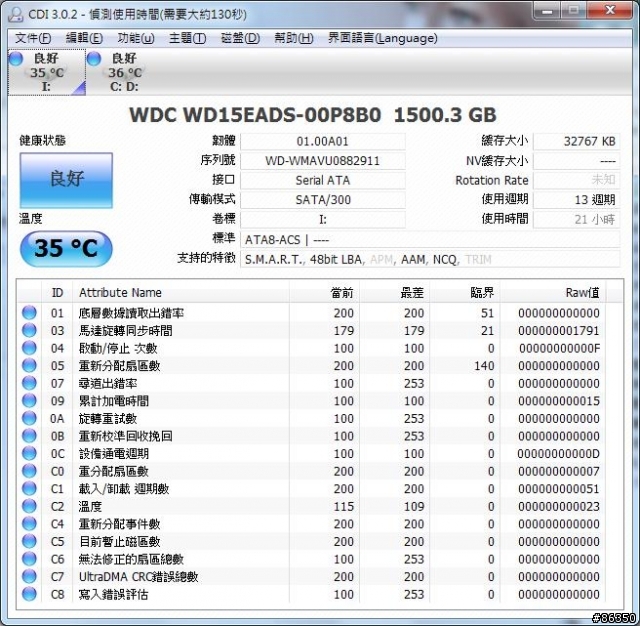Click worst value 109 in row C2
This screenshot has height=626, width=640.
point(414,506)
